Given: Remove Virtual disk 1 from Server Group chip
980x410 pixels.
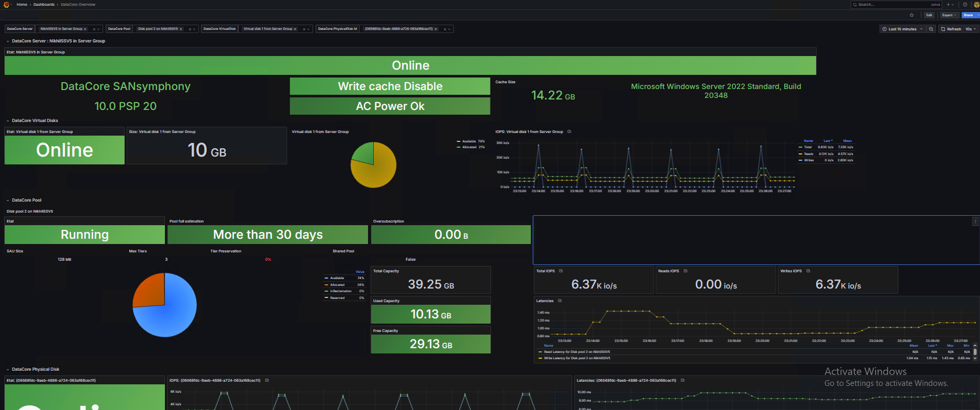Looking at the screenshot, I should click(295, 29).
